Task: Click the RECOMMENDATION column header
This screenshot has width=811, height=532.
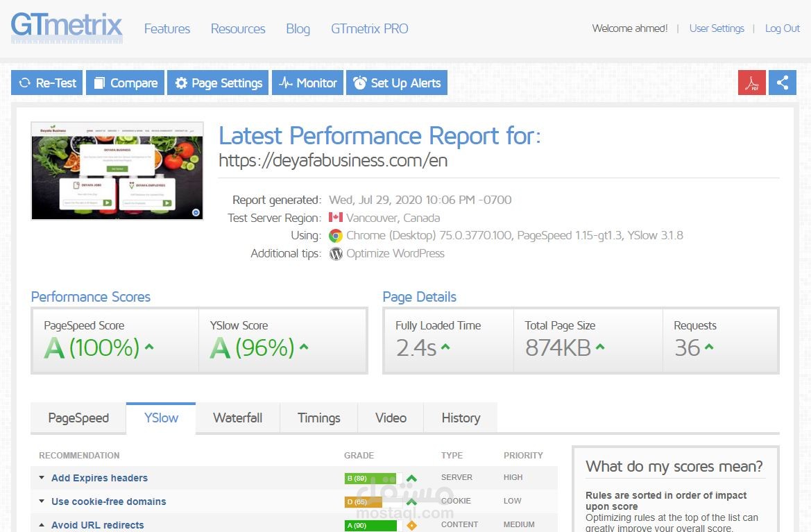Action: point(79,456)
